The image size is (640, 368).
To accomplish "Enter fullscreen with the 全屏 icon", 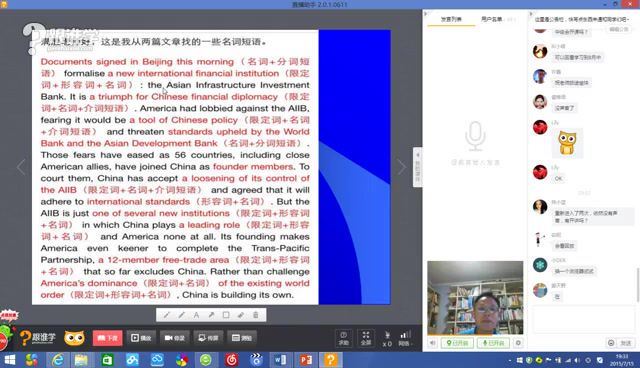I will [366, 338].
